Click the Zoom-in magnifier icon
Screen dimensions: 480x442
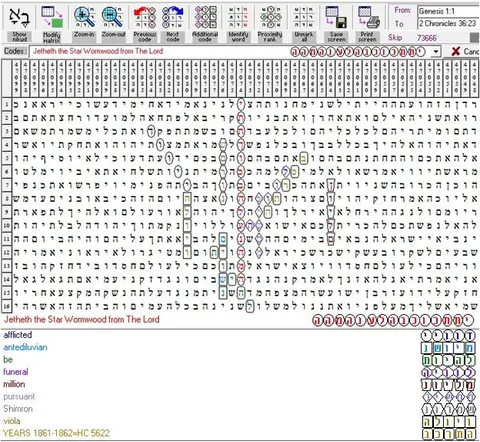coord(84,17)
